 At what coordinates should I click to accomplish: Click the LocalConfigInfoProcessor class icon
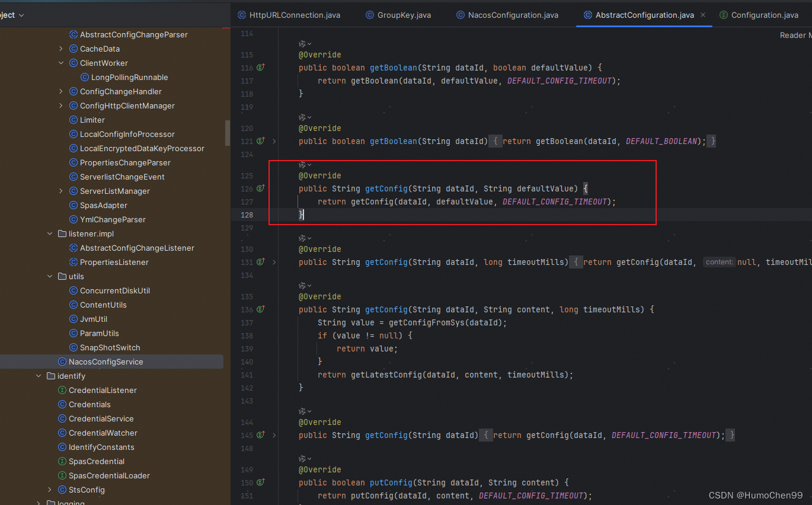click(x=73, y=135)
